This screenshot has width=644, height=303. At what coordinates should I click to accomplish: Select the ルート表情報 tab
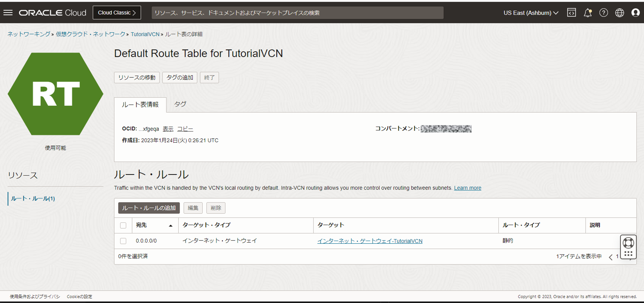pyautogui.click(x=140, y=104)
